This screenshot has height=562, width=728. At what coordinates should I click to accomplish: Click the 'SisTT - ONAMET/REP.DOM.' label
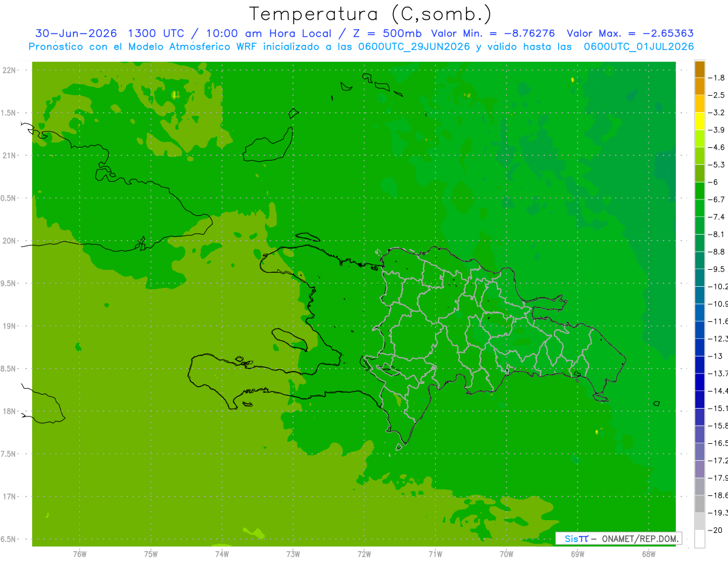point(618,538)
